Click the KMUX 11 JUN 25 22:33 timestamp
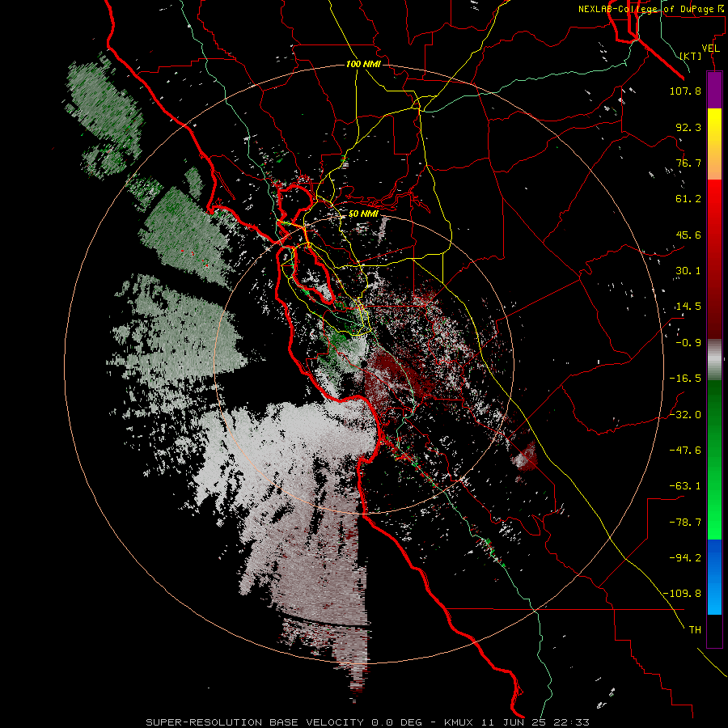Screen dimensions: 728x728 517,722
